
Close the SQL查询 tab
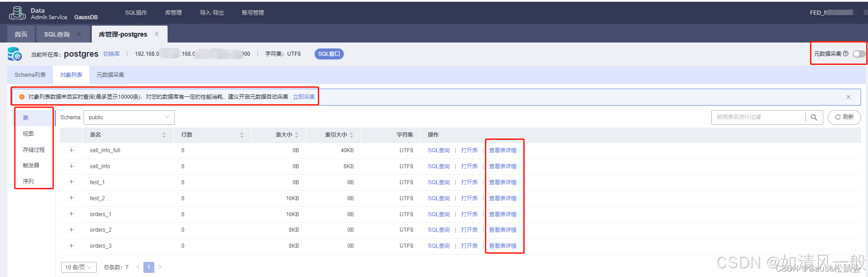(x=79, y=34)
